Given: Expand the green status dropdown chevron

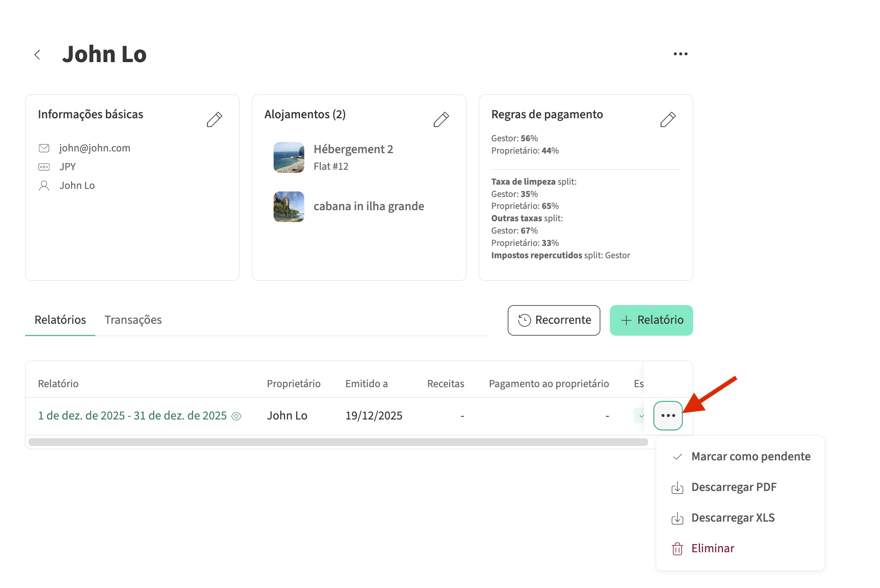Looking at the screenshot, I should click(641, 416).
